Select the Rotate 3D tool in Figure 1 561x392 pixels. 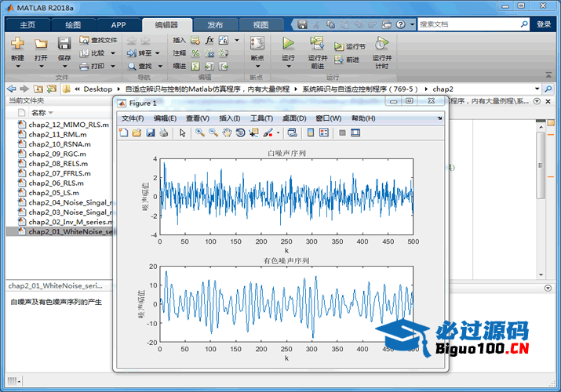[240, 133]
